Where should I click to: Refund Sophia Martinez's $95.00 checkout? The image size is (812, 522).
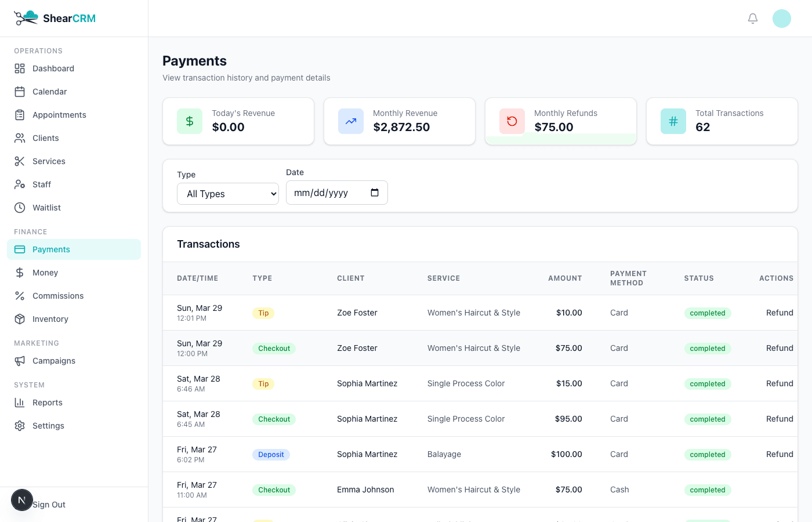[780, 419]
